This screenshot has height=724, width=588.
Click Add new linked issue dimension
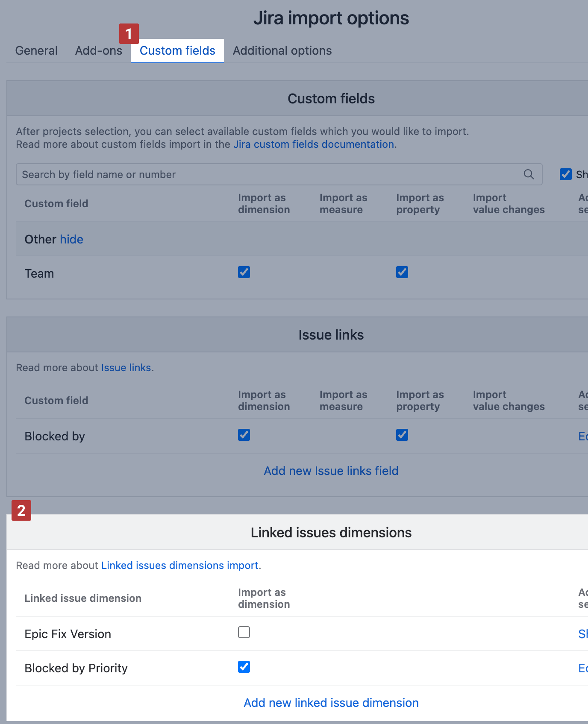[x=331, y=703]
